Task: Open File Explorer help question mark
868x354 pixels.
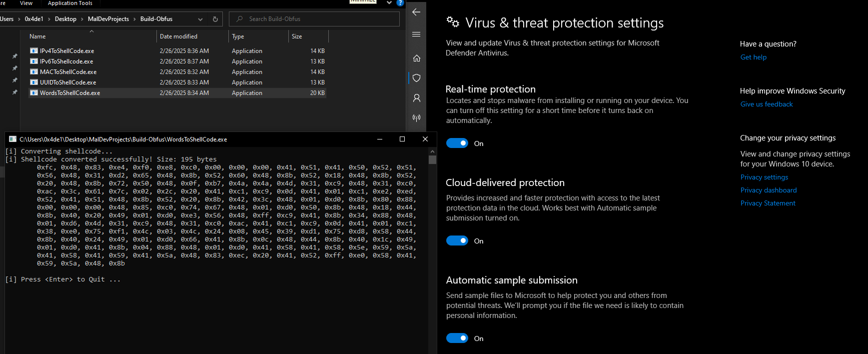Action: click(400, 3)
